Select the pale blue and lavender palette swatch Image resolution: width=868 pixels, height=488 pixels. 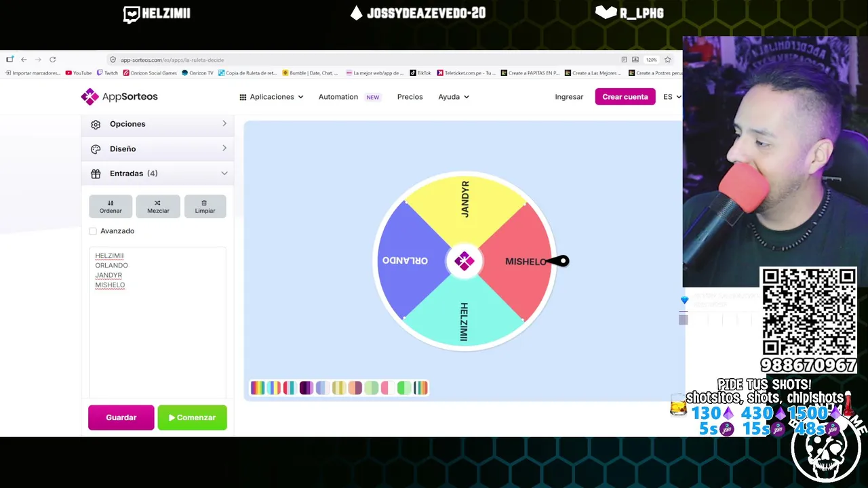[323, 388]
